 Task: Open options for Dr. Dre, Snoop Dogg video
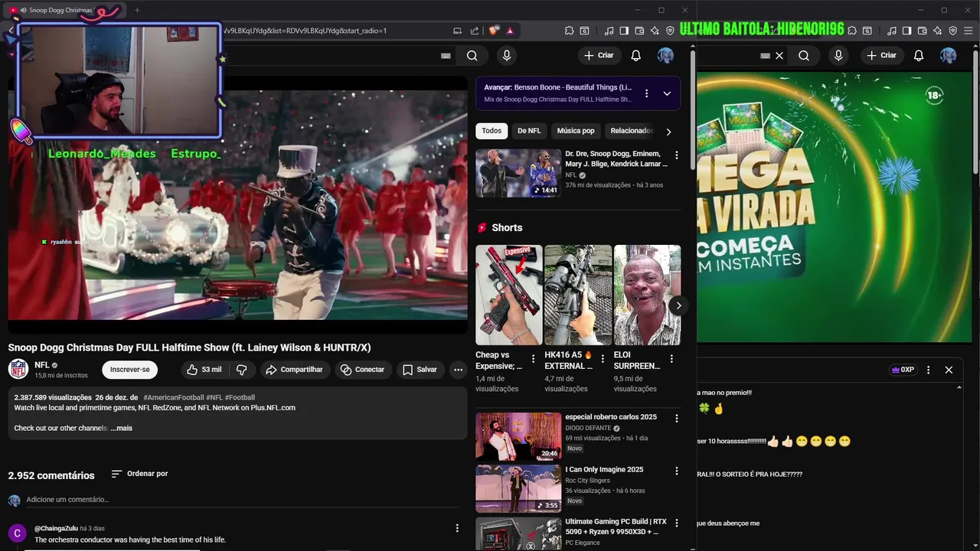[676, 155]
